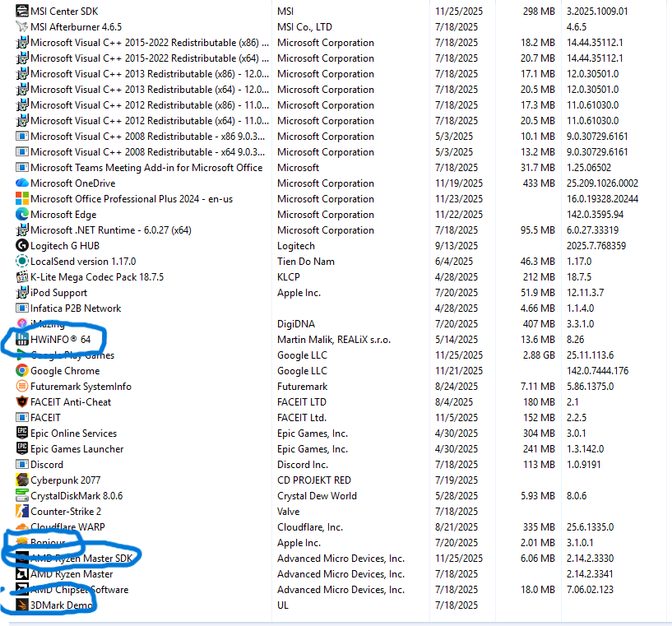This screenshot has width=672, height=626.
Task: Click publisher Tien Do Nam
Action: [x=306, y=262]
